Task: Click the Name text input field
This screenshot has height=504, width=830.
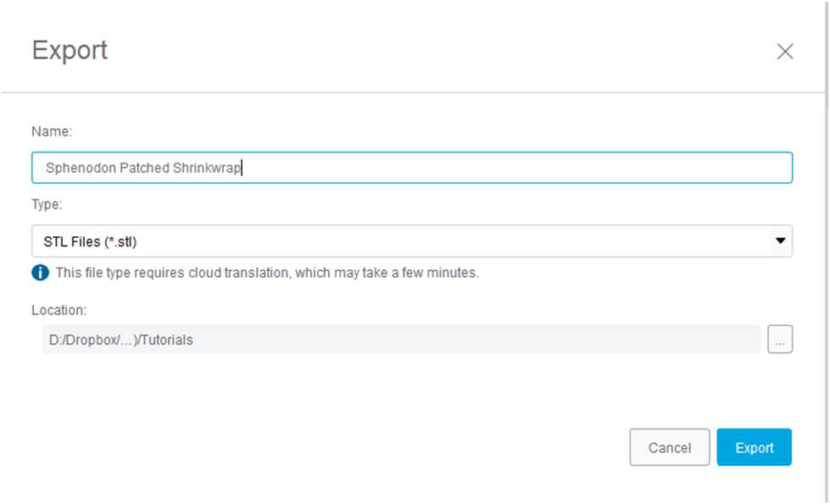Action: tap(412, 168)
